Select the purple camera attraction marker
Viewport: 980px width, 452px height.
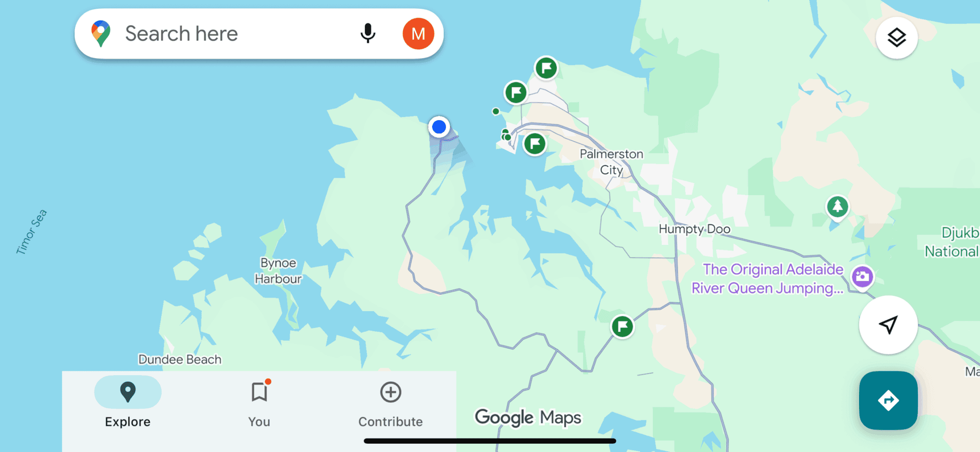click(x=862, y=277)
